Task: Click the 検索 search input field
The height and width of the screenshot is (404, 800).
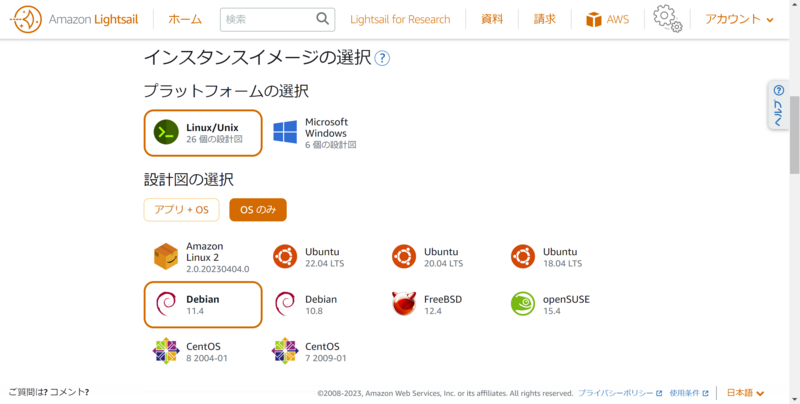Action: click(x=278, y=19)
